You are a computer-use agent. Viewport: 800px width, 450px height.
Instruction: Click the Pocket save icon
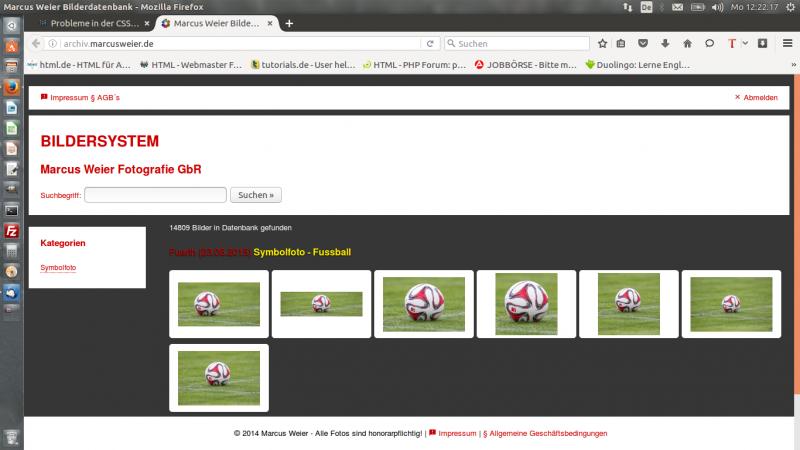click(x=643, y=44)
